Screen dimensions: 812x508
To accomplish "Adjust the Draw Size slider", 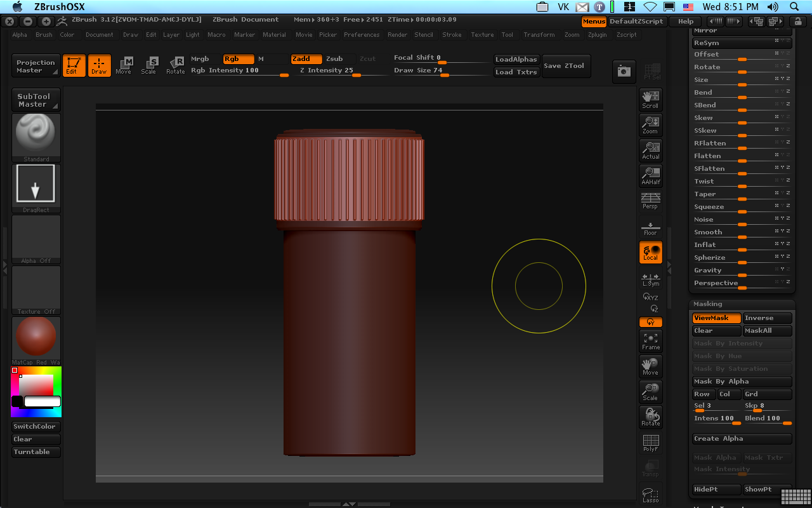I will pyautogui.click(x=444, y=74).
